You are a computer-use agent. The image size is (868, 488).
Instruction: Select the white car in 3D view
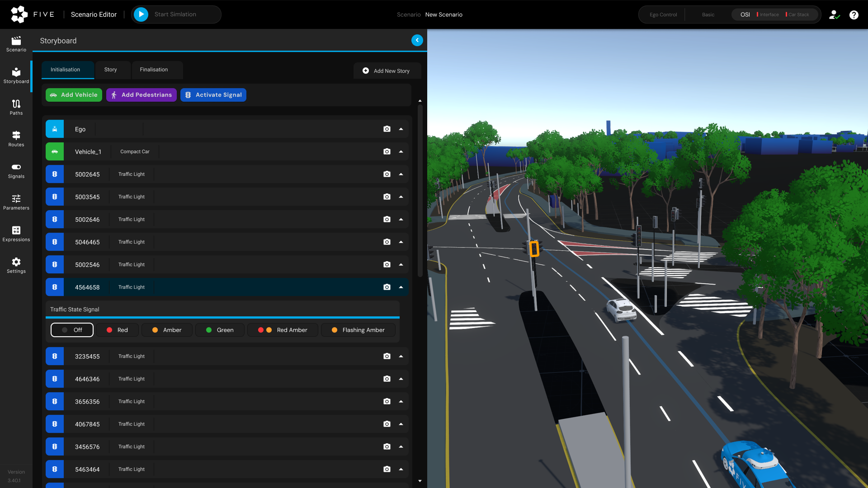[x=621, y=310]
